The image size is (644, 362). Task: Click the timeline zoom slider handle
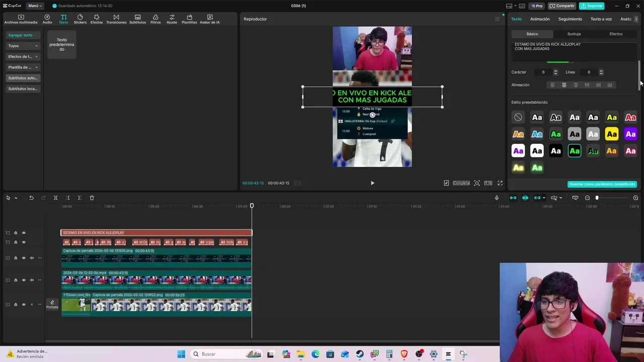click(597, 198)
